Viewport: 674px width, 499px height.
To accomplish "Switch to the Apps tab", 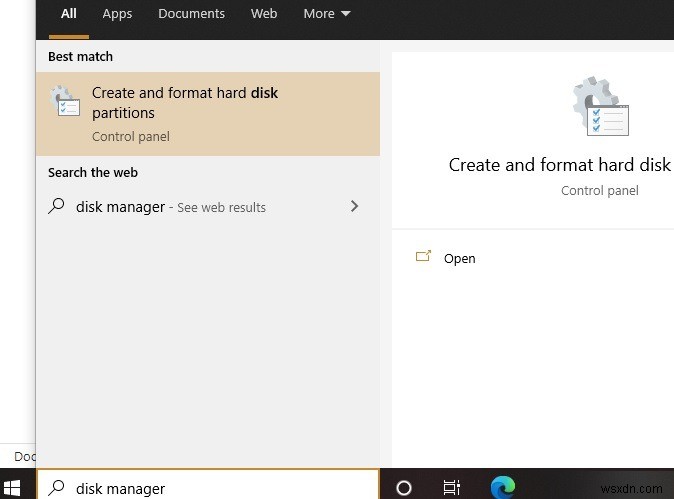I will [117, 14].
